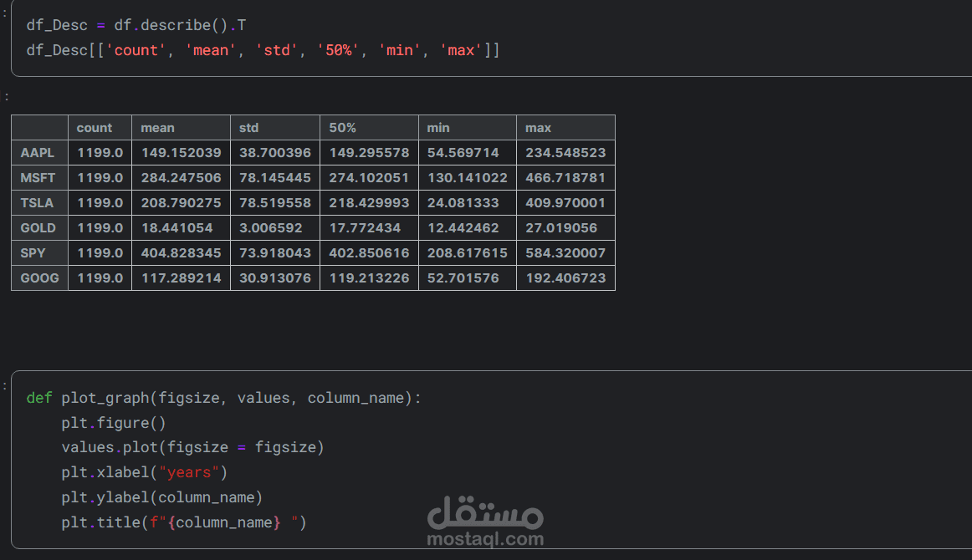
Task: Click GOOG median value 119.213226
Action: point(369,278)
